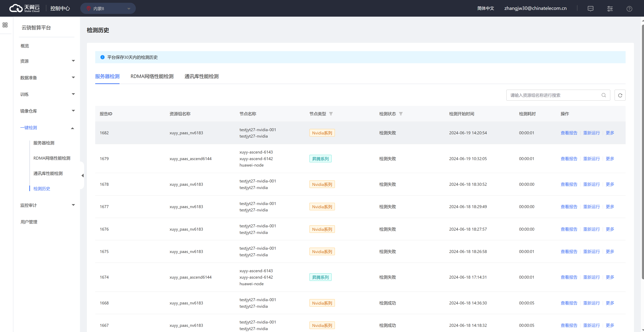Filter by node type column icon
The image size is (644, 332).
(x=331, y=114)
